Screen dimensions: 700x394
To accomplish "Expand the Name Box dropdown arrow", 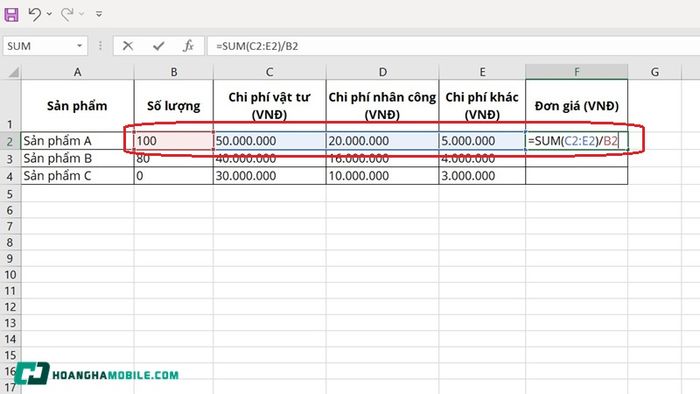I will click(79, 46).
